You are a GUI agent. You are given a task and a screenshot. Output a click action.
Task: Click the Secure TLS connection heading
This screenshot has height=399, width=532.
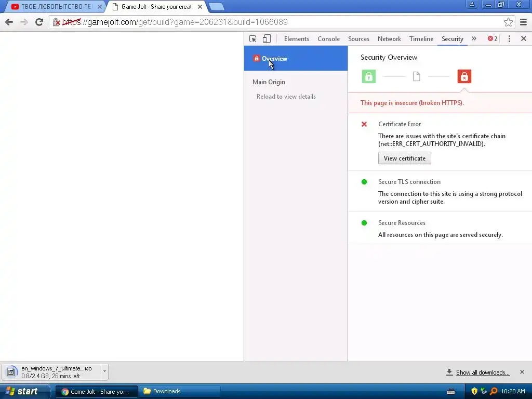click(409, 182)
